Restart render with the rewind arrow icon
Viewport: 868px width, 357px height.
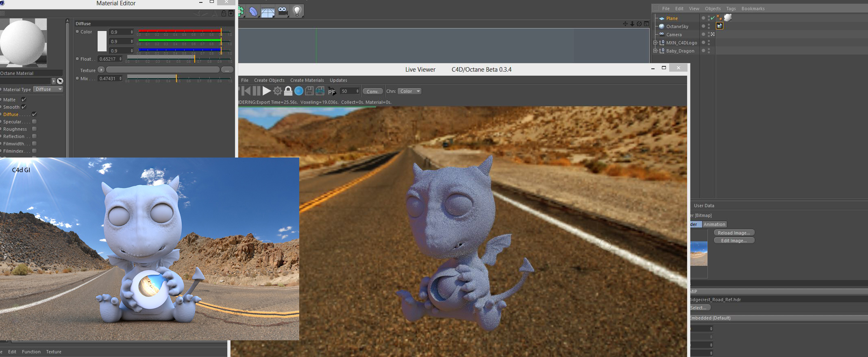[x=246, y=91]
